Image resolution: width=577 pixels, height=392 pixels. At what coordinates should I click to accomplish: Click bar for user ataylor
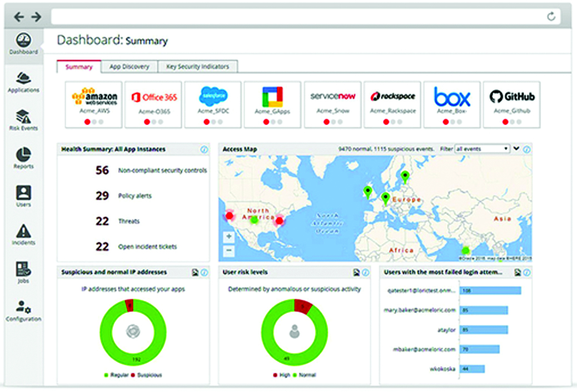pyautogui.click(x=484, y=330)
